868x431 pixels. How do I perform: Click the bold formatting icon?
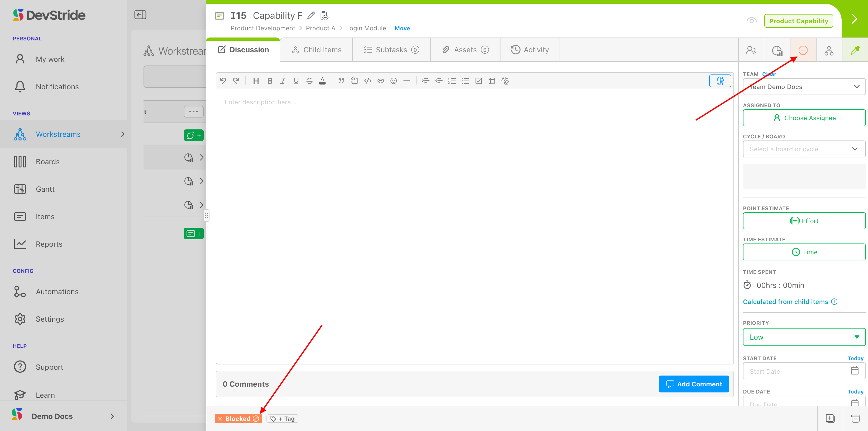[270, 81]
